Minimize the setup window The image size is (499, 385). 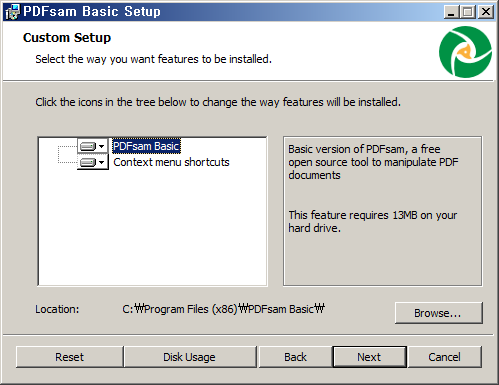coord(451,12)
